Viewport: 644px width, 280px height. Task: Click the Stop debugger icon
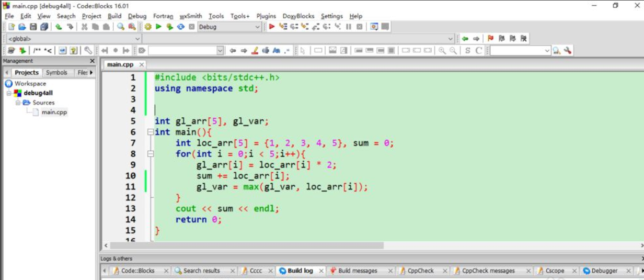click(360, 27)
